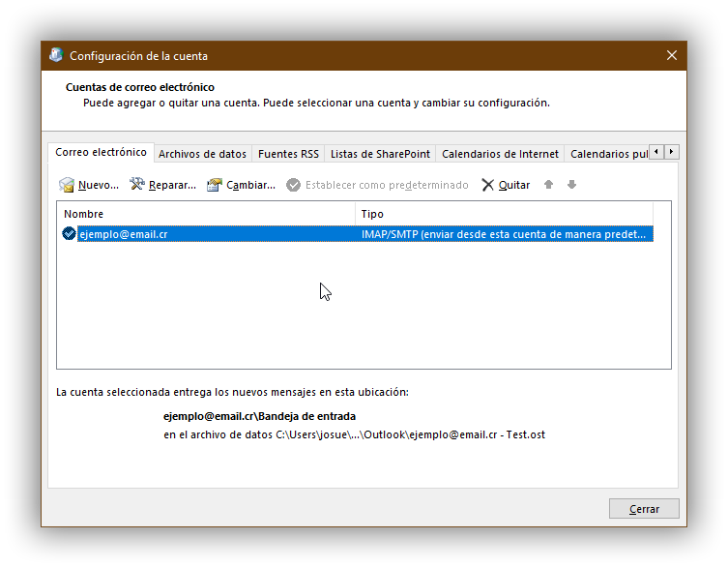Click the default account checkmark icon

69,233
